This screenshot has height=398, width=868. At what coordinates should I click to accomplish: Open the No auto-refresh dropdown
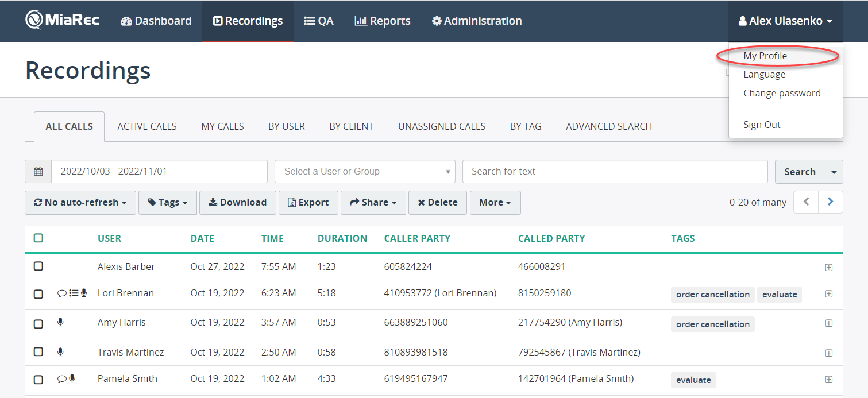(x=80, y=203)
